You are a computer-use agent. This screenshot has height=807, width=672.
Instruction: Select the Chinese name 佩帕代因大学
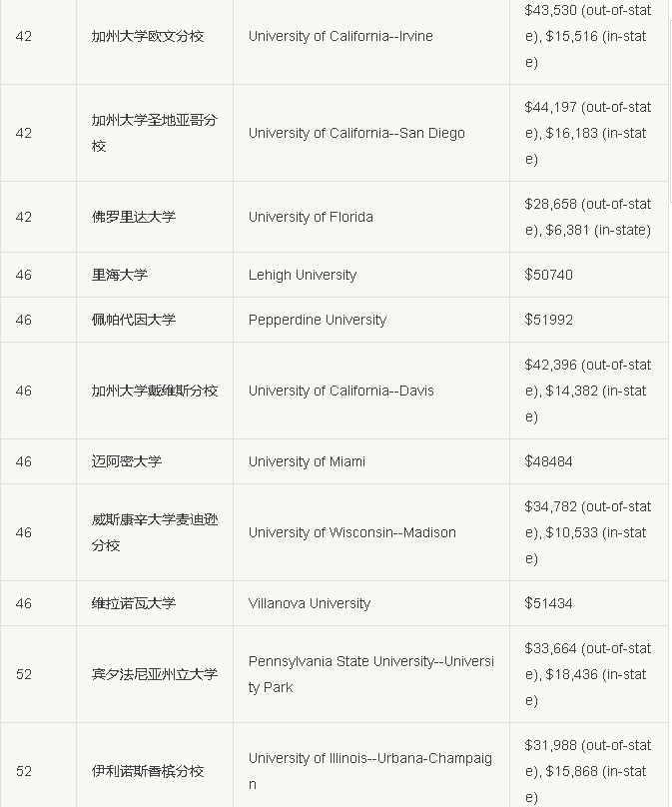click(134, 320)
